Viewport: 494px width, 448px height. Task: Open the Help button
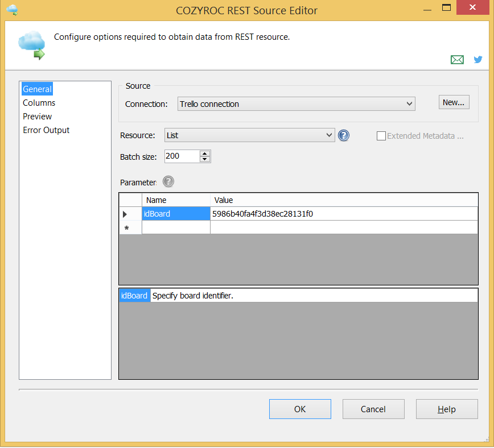click(447, 409)
